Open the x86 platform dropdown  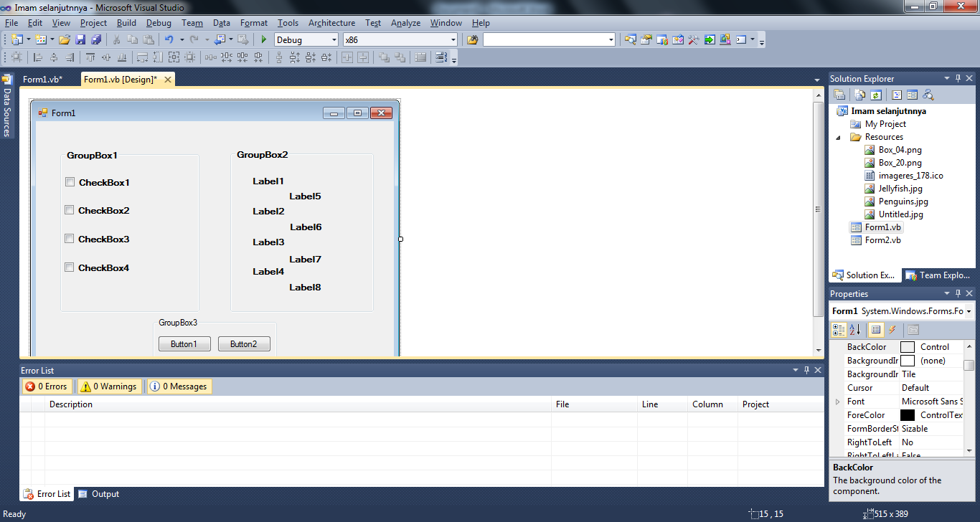tap(454, 40)
